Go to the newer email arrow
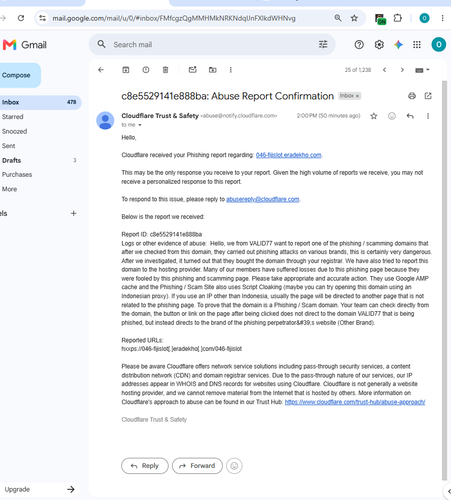This screenshot has height=500, width=451. point(384,70)
